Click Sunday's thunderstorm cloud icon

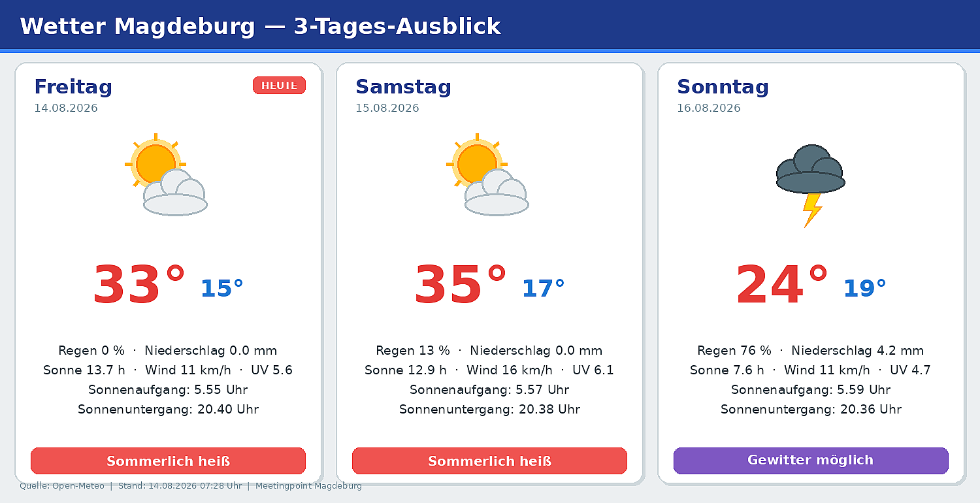click(x=811, y=169)
